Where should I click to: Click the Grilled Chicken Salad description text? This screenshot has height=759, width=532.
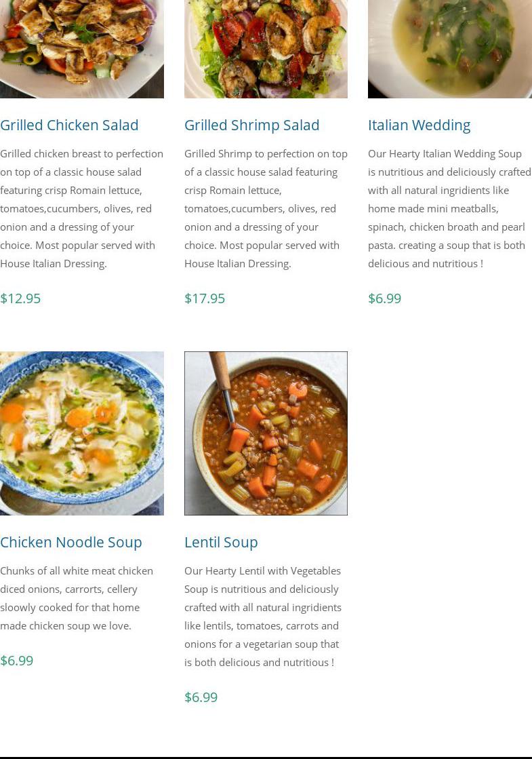tap(81, 208)
